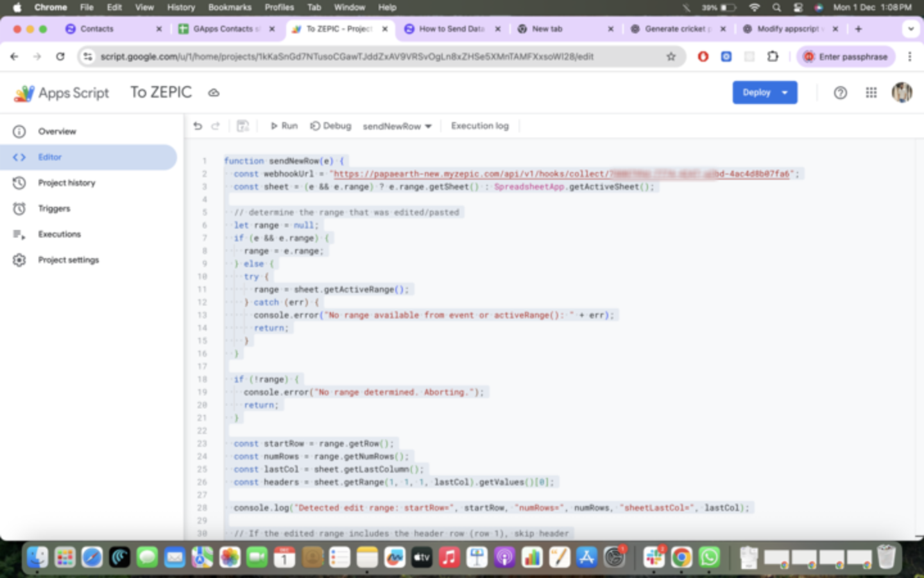
Task: Click the browser address bar URL
Action: (x=346, y=57)
